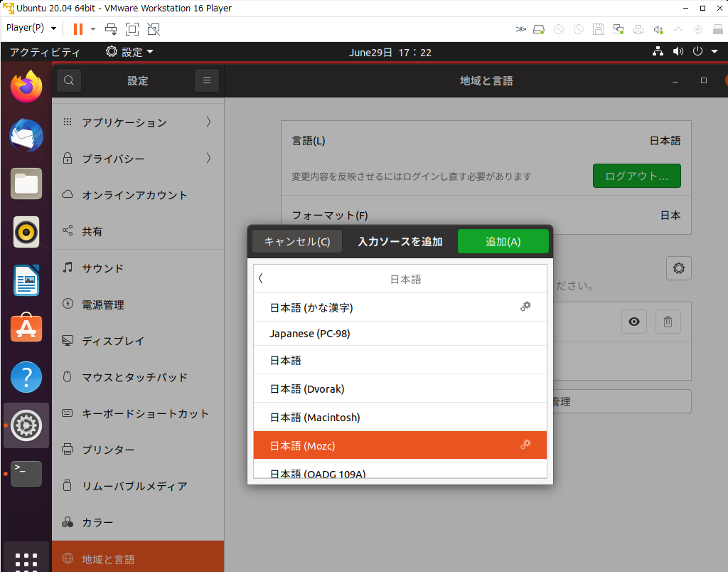Select plain 日本語 input source
The image size is (728, 572).
400,360
